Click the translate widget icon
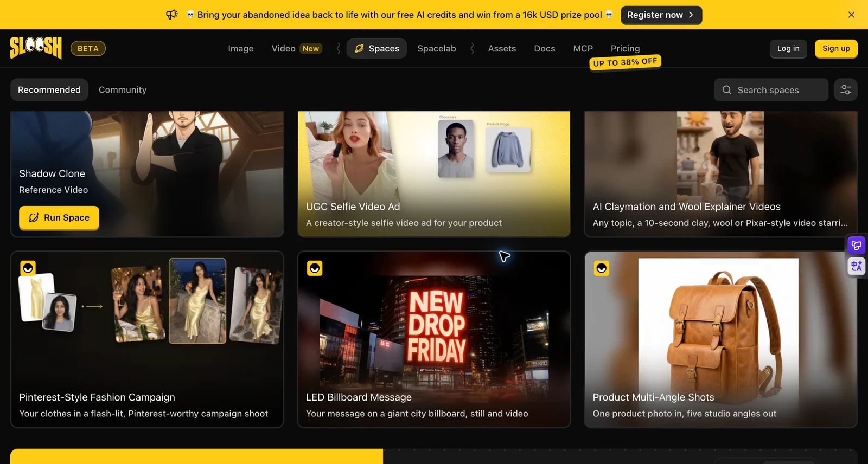This screenshot has height=464, width=868. click(857, 266)
